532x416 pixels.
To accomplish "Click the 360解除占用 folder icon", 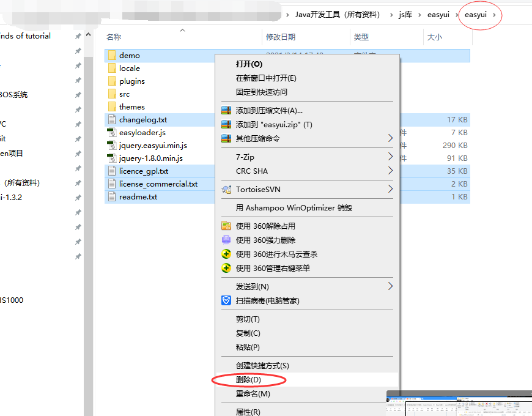I will (225, 226).
